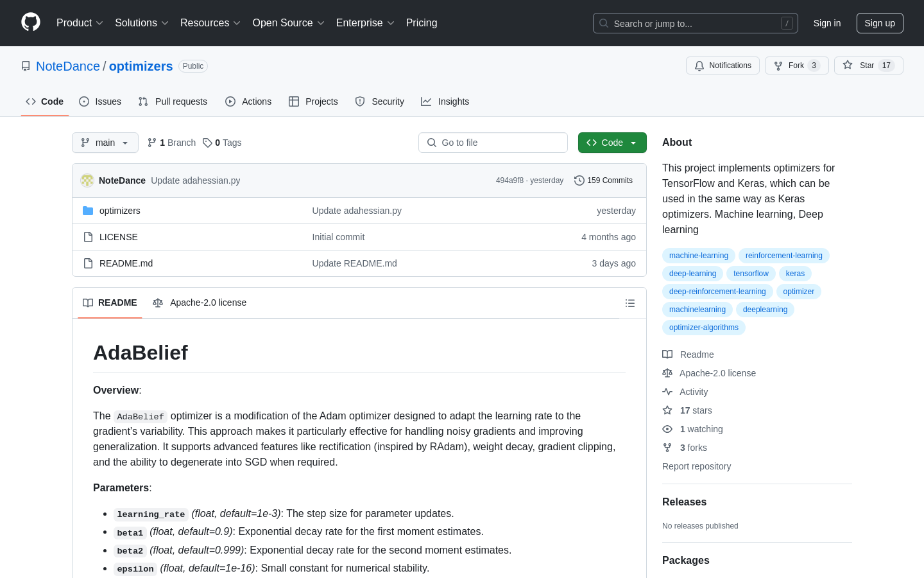
Task: Click the scales icon beside Apache-2.0 license sidebar
Action: [667, 373]
